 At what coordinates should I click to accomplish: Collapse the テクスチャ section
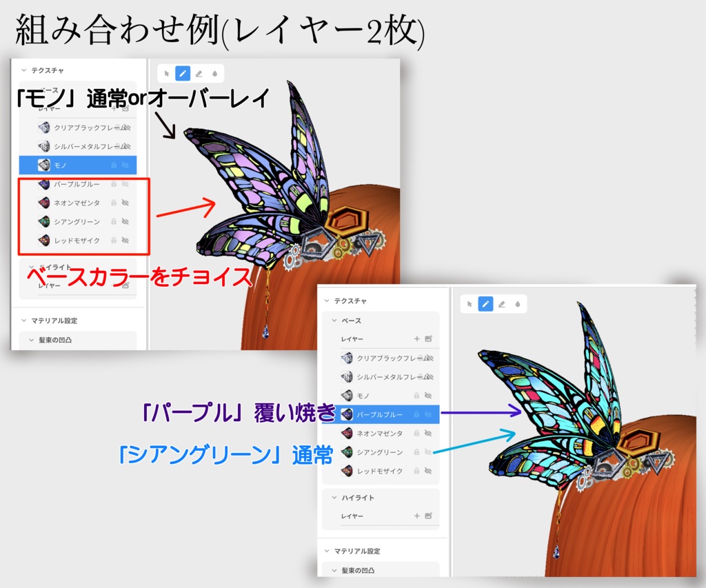coord(325,300)
